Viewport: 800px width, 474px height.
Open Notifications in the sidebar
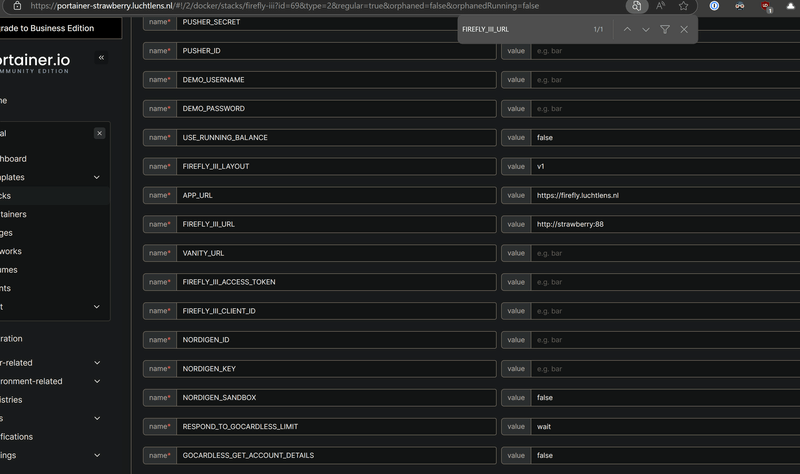[x=16, y=437]
